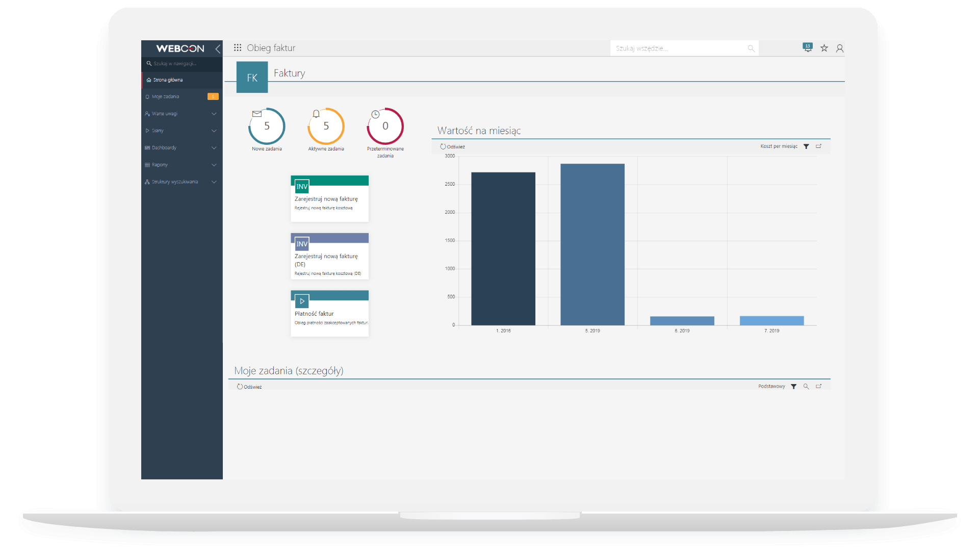Expand the Warte uwagi menu
Image resolution: width=980 pixels, height=560 pixels.
(x=214, y=114)
